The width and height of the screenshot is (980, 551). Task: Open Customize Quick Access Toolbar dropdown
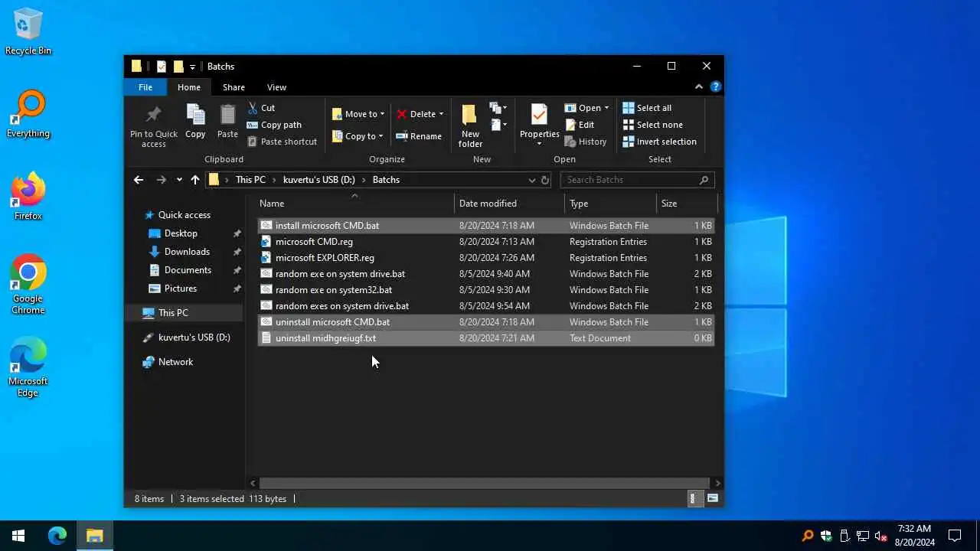coord(193,67)
